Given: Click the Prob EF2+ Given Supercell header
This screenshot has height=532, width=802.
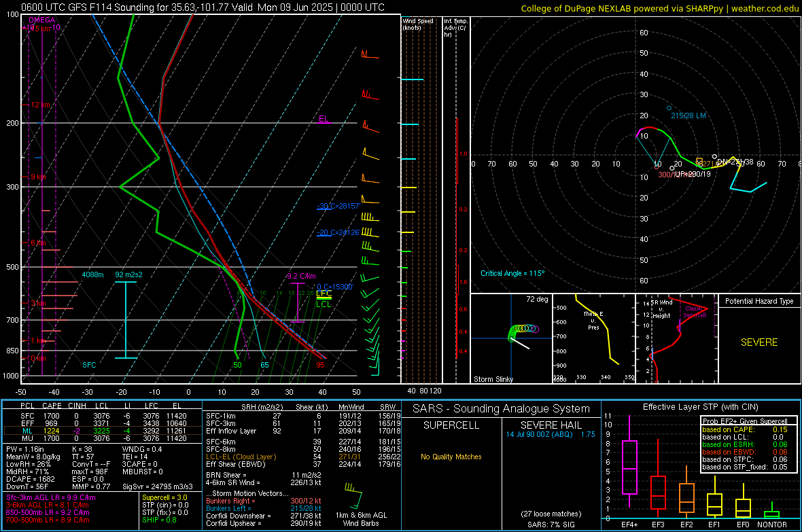Looking at the screenshot, I should coord(745,421).
